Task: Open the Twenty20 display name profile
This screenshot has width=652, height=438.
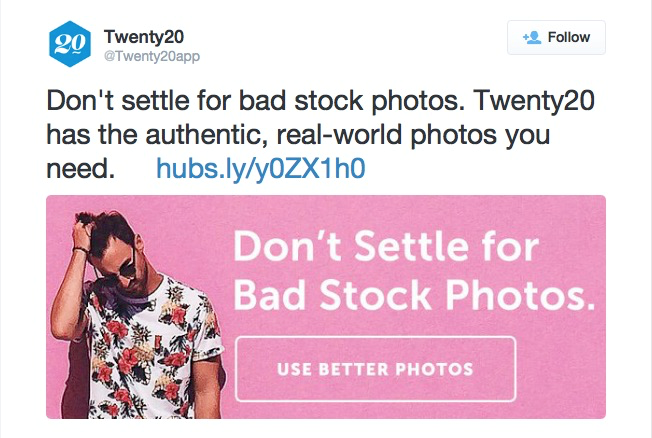Action: [143, 37]
